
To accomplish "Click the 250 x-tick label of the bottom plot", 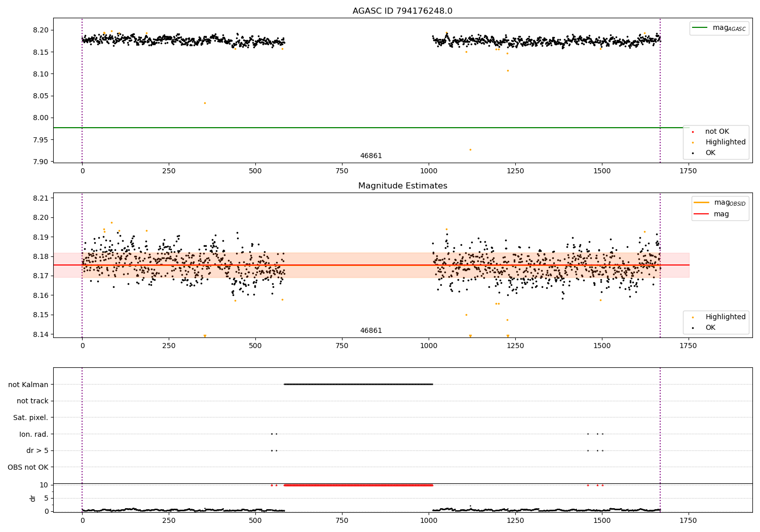I will pos(169,520).
